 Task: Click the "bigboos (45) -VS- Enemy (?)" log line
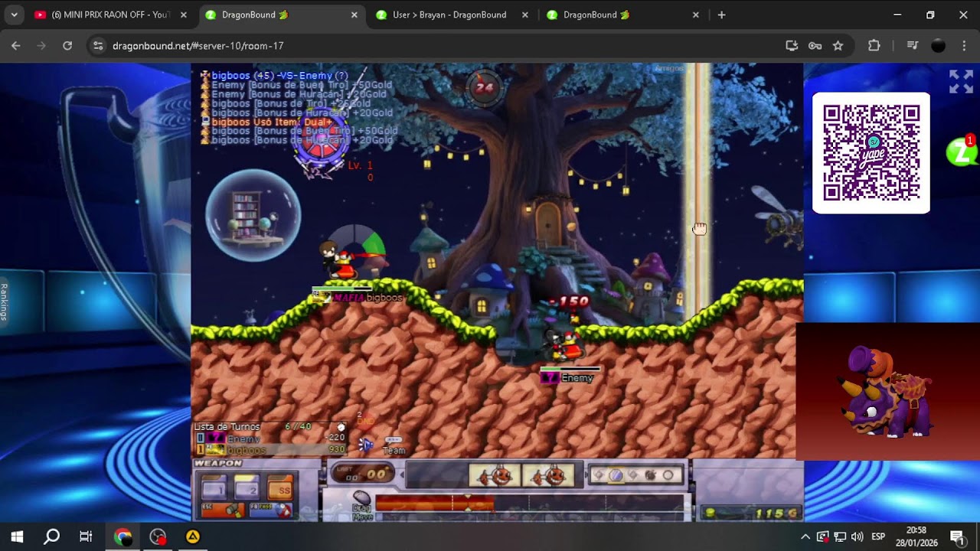279,76
